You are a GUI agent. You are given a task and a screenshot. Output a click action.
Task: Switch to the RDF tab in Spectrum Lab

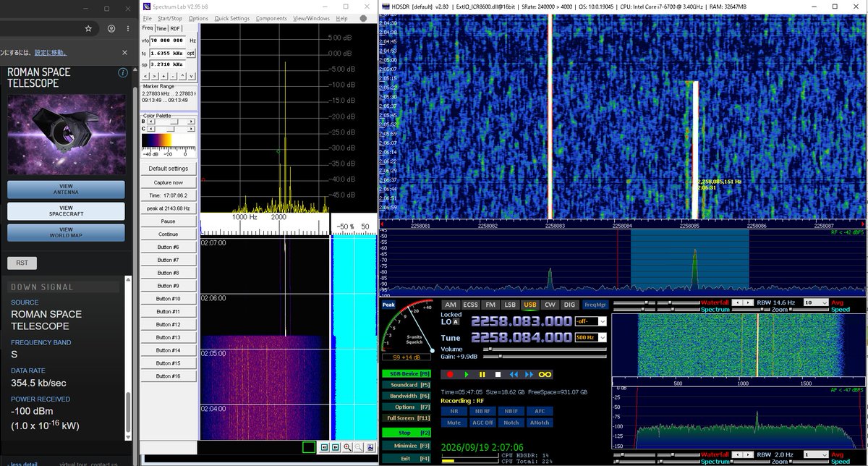click(x=175, y=28)
